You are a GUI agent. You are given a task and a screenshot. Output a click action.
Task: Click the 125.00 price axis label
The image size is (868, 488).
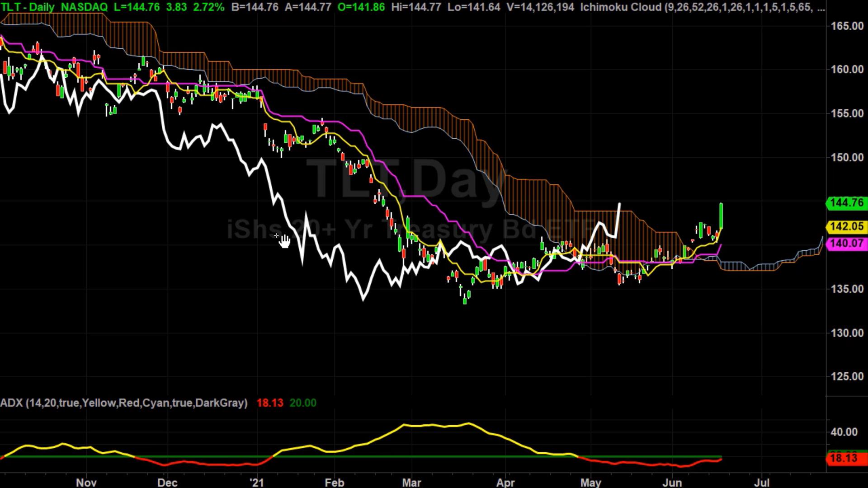pyautogui.click(x=847, y=376)
